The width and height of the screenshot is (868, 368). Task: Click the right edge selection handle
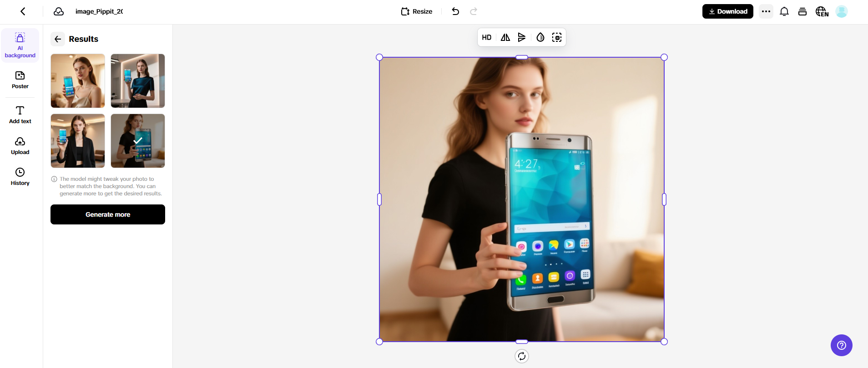coord(664,199)
